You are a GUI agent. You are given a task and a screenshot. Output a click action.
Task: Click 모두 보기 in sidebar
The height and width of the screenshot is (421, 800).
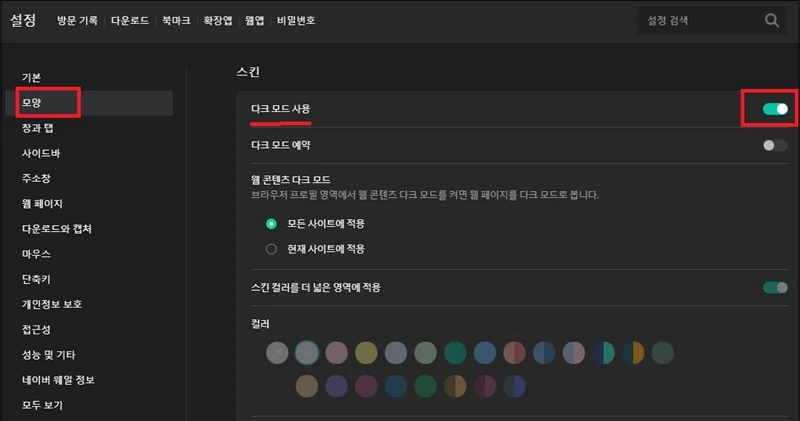tap(42, 405)
